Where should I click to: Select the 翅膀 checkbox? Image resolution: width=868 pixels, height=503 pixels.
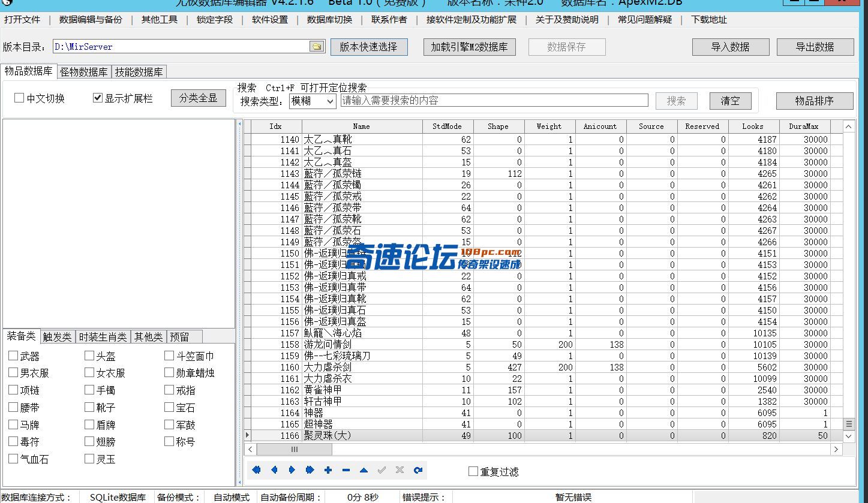(89, 441)
